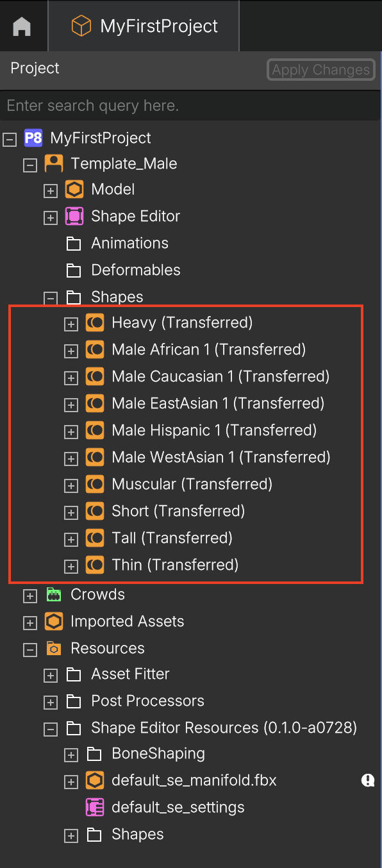Click the Home icon tab
The width and height of the screenshot is (382, 868).
click(x=22, y=26)
